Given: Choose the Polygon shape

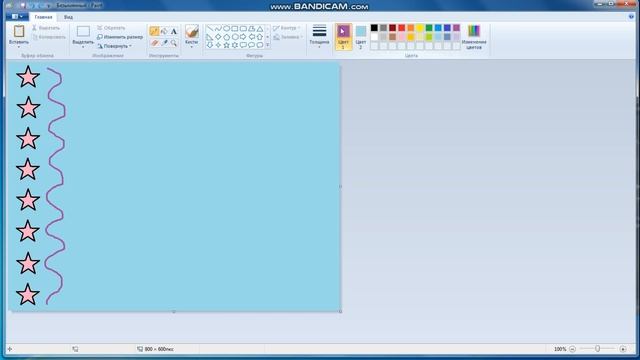Looking at the screenshot, I should click(x=251, y=29).
